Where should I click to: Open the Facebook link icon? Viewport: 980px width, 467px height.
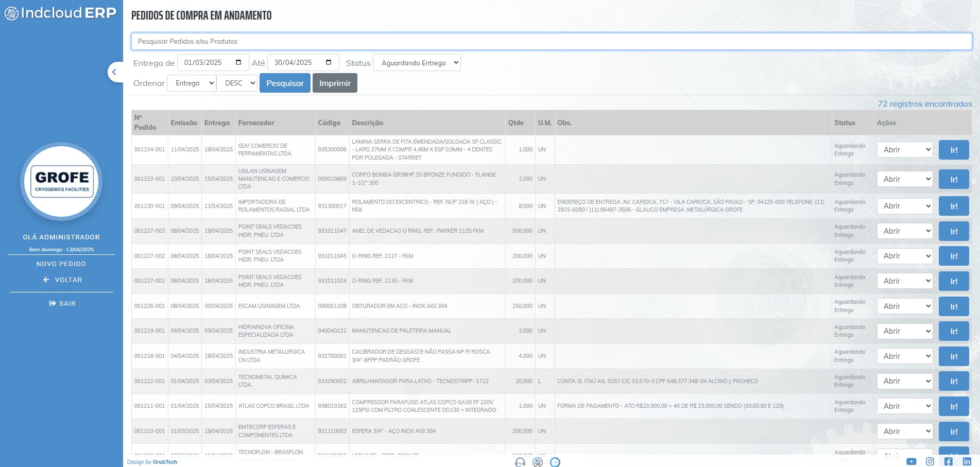tap(948, 461)
